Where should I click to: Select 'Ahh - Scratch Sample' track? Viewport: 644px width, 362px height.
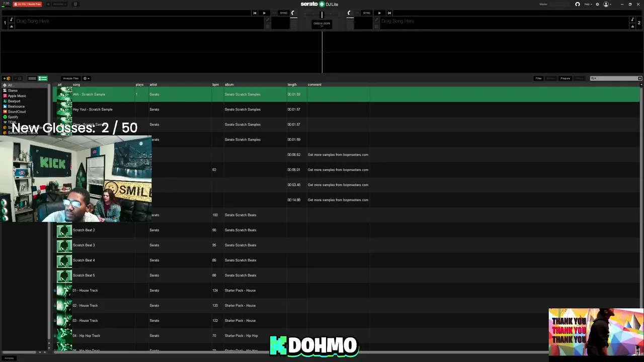[346, 95]
